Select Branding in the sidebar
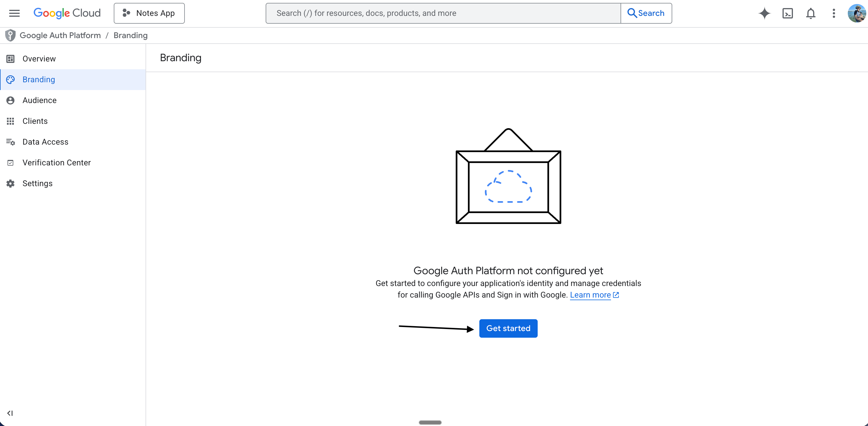The height and width of the screenshot is (426, 868). coord(73,79)
